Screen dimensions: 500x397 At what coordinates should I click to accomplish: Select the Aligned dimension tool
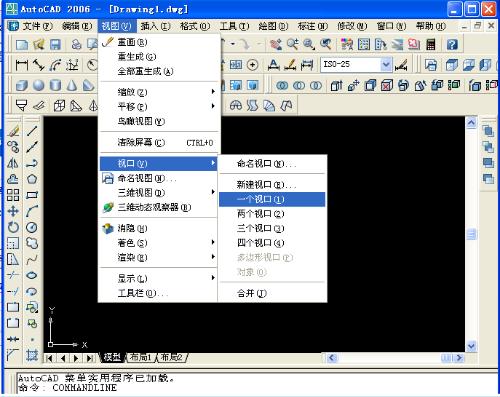tap(39, 65)
